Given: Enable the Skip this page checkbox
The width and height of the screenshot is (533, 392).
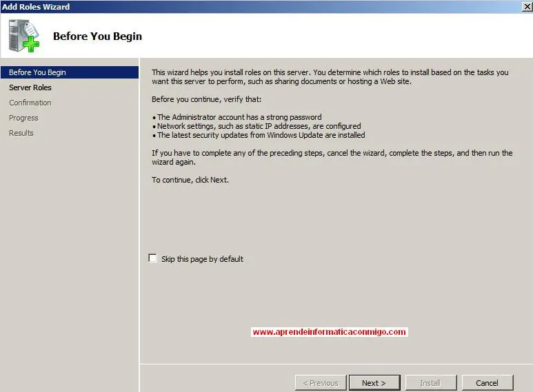Looking at the screenshot, I should click(153, 258).
